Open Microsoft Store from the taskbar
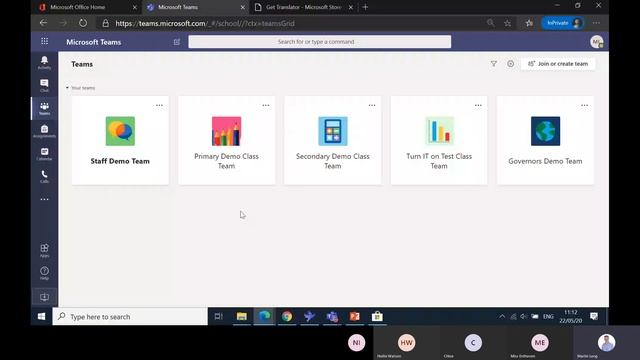Viewport: 640px width, 360px height. (x=377, y=316)
